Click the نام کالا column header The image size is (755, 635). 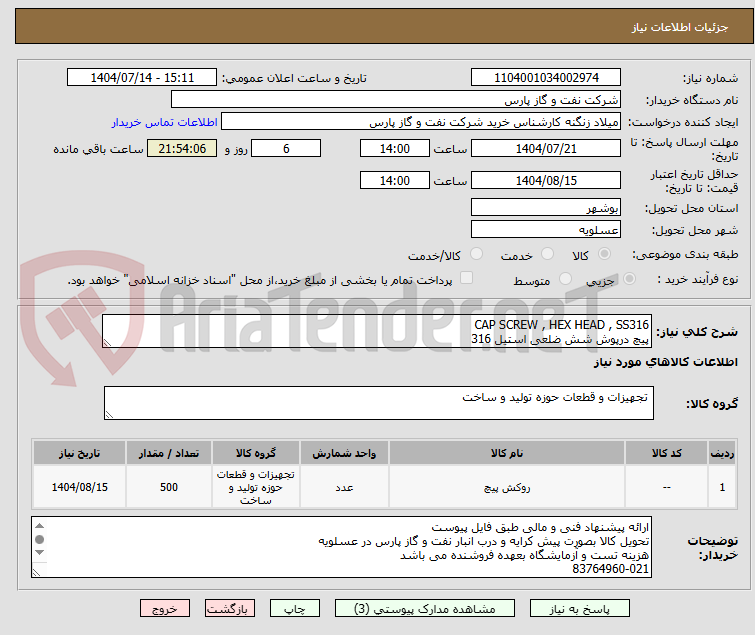[x=507, y=453]
